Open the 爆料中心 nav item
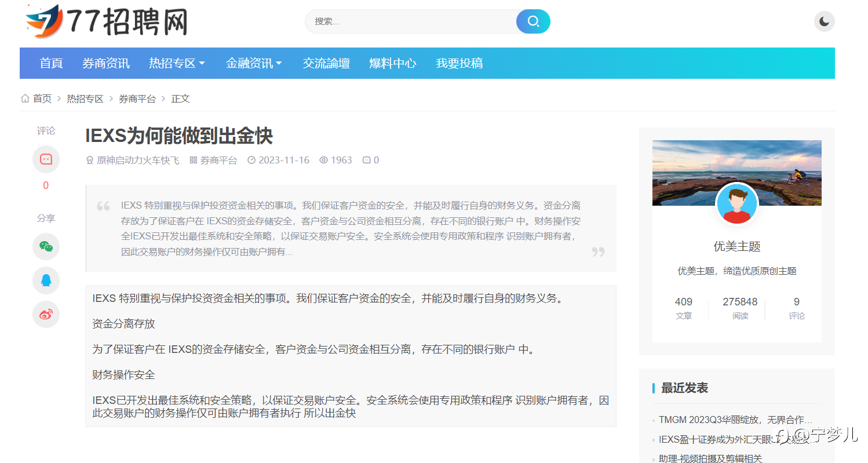The image size is (868, 463). pos(393,63)
